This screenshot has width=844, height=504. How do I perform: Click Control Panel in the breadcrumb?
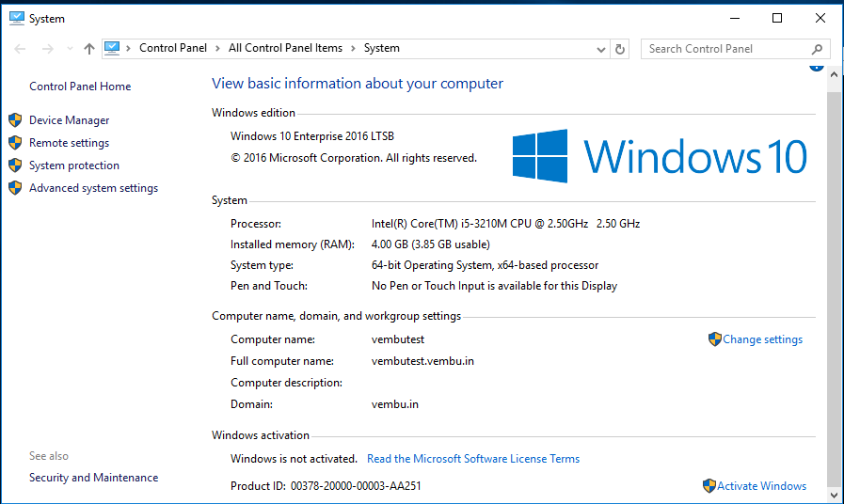click(x=173, y=48)
